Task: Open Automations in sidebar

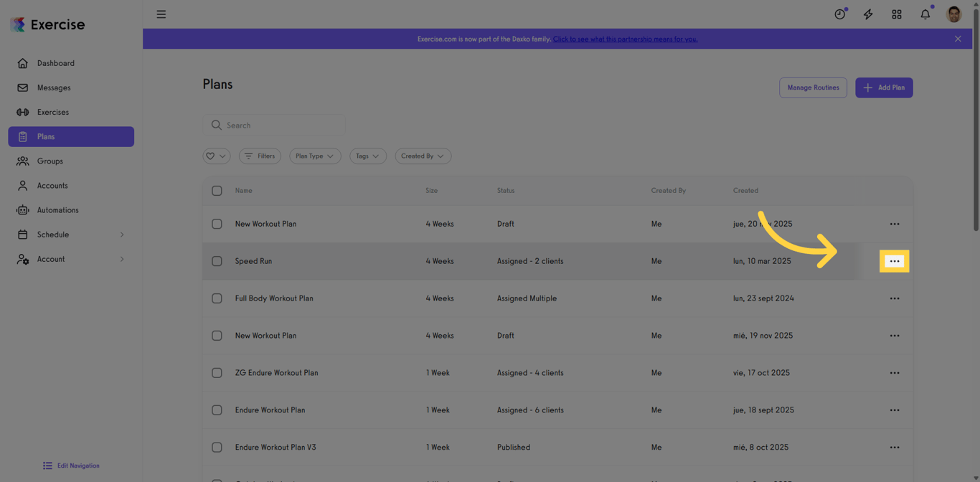Action: click(71, 210)
